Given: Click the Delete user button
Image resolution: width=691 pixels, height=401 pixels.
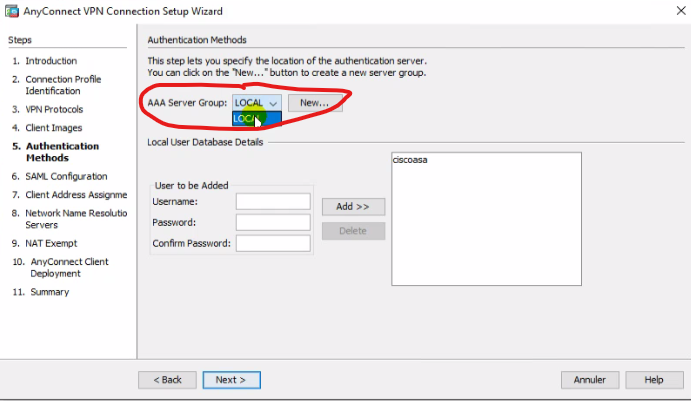Looking at the screenshot, I should (353, 231).
